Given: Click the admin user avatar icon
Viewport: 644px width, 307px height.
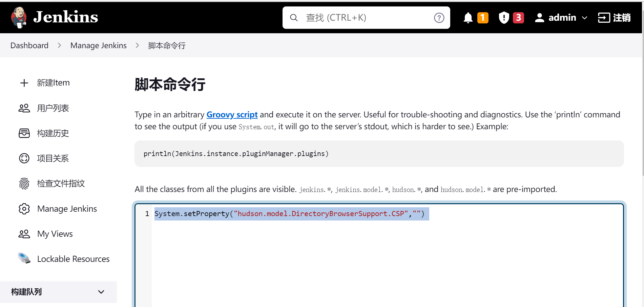Looking at the screenshot, I should coord(539,18).
